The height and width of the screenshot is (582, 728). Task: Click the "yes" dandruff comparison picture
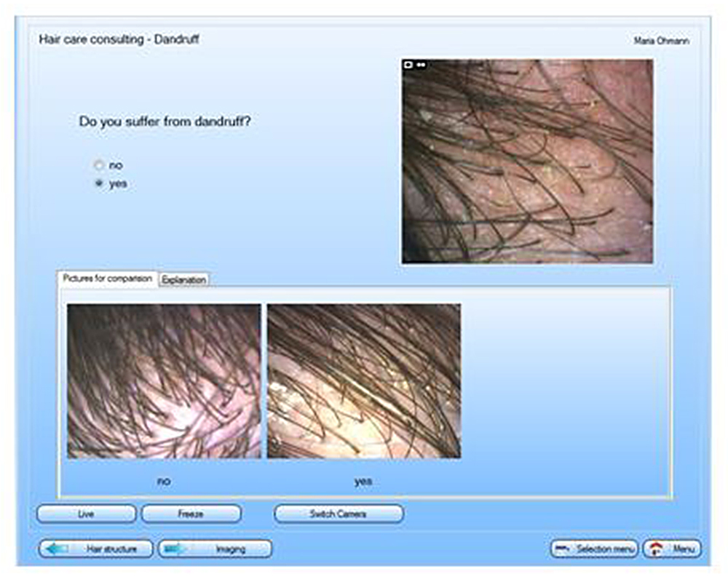(x=363, y=381)
